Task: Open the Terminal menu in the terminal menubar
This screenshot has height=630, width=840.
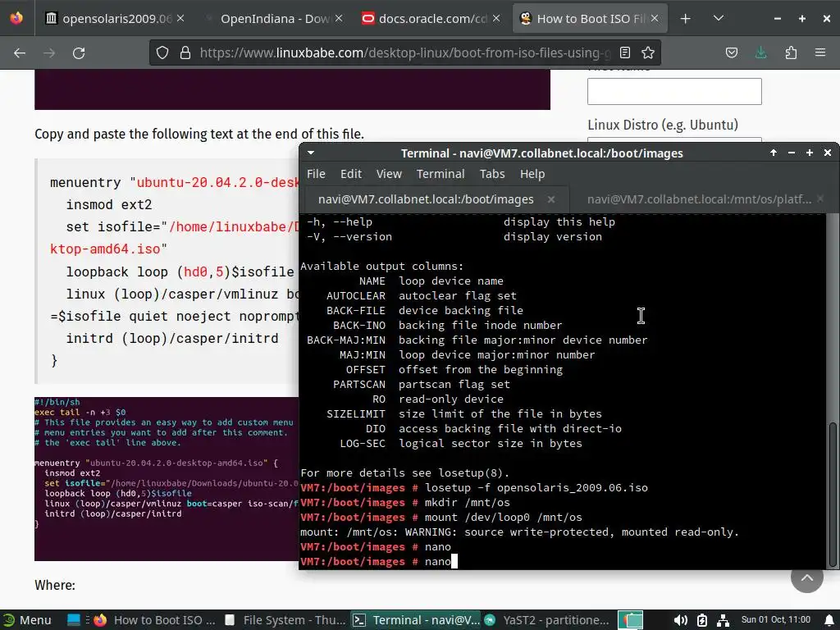Action: coord(441,174)
